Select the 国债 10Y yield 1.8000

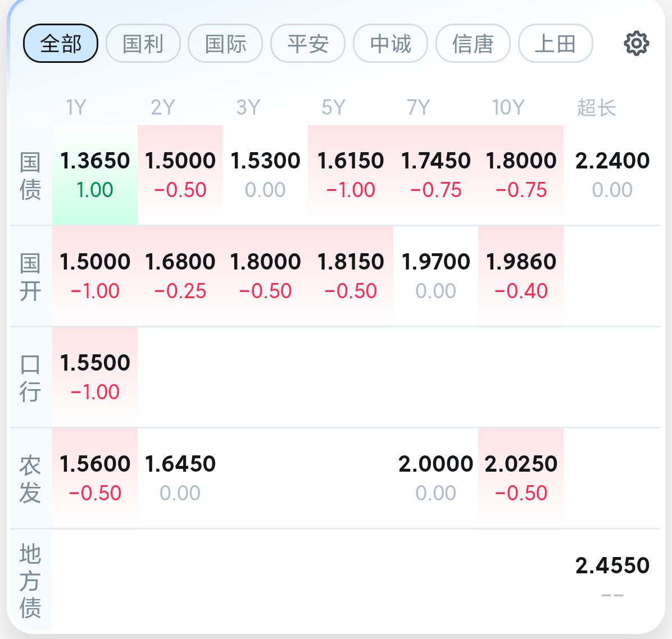pos(521,175)
